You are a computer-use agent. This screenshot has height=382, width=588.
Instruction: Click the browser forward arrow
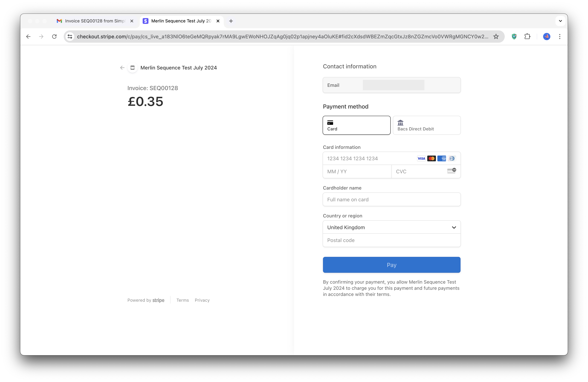pos(41,37)
